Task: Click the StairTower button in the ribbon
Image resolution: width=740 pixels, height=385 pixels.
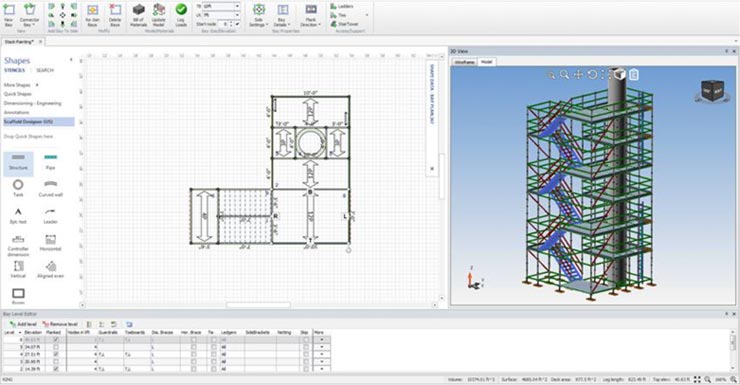Action: [x=345, y=24]
